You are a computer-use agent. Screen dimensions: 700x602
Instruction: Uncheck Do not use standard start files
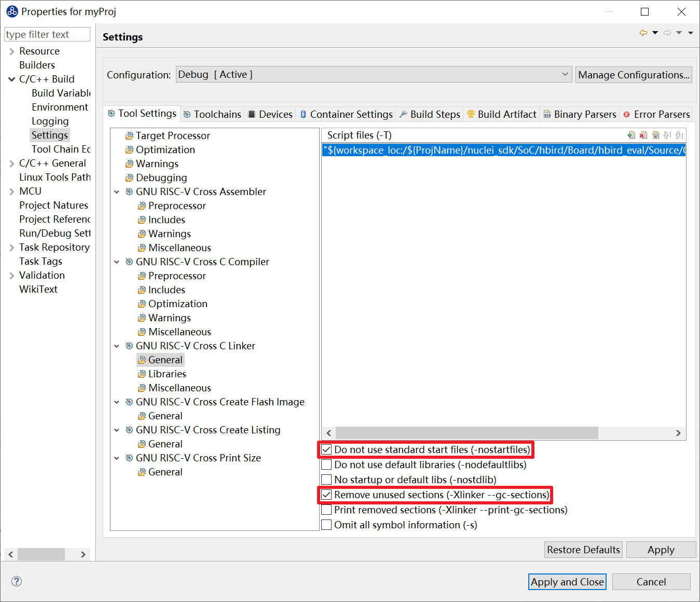pos(326,450)
